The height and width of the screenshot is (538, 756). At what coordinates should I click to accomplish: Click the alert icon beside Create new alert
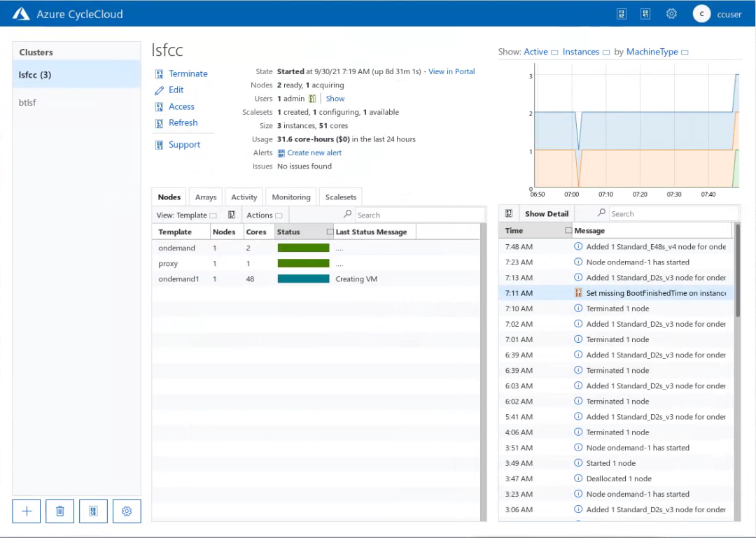click(x=281, y=153)
